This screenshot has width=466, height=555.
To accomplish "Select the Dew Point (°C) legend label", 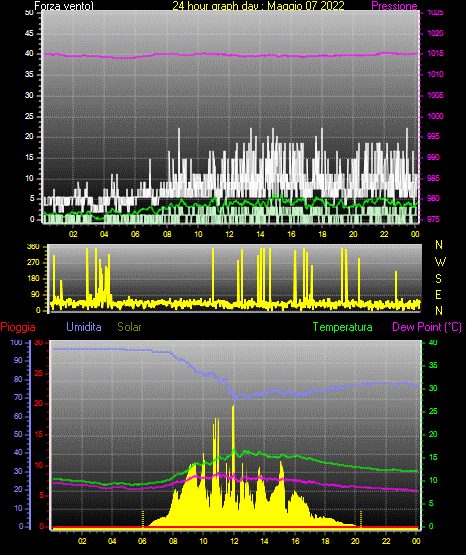I will point(427,327).
